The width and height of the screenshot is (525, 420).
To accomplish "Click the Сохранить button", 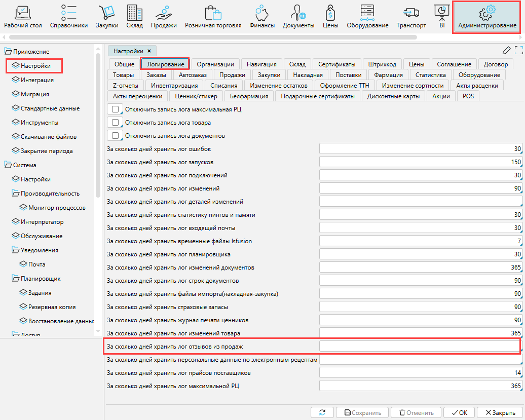I will tap(362, 413).
